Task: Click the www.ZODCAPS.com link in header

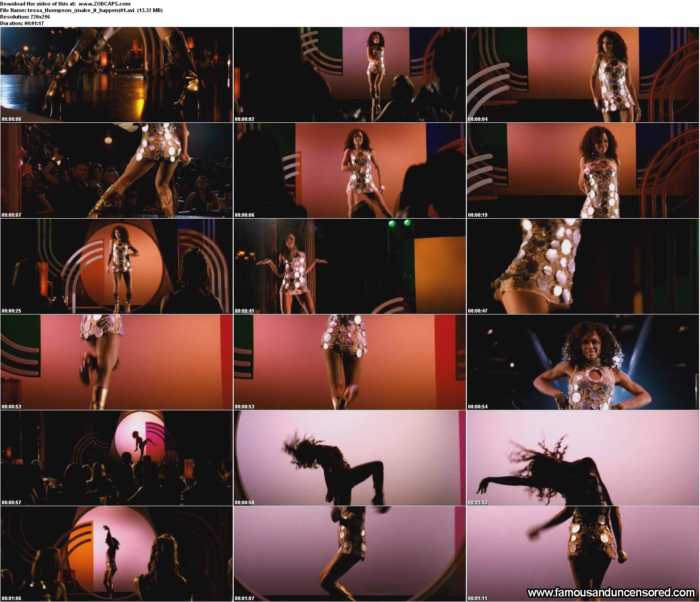Action: [104, 4]
